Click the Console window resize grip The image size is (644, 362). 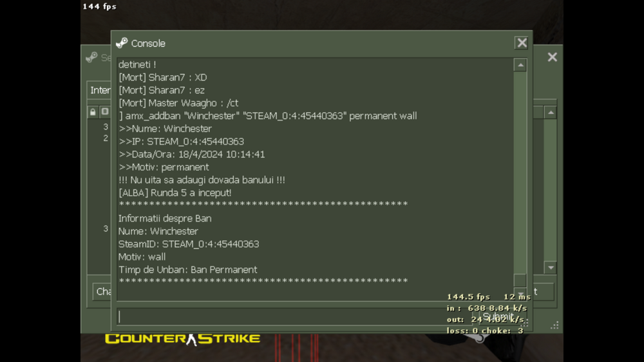pos(524,323)
